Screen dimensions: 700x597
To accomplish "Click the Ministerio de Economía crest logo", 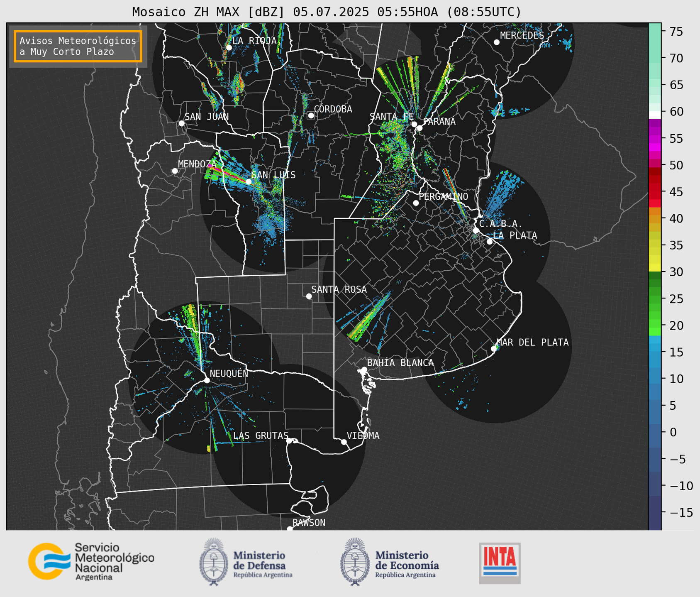I will pos(355,562).
